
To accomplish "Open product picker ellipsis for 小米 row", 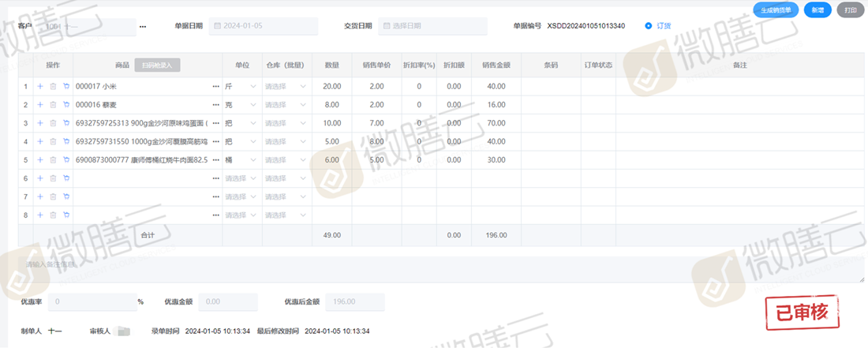I will click(x=215, y=86).
